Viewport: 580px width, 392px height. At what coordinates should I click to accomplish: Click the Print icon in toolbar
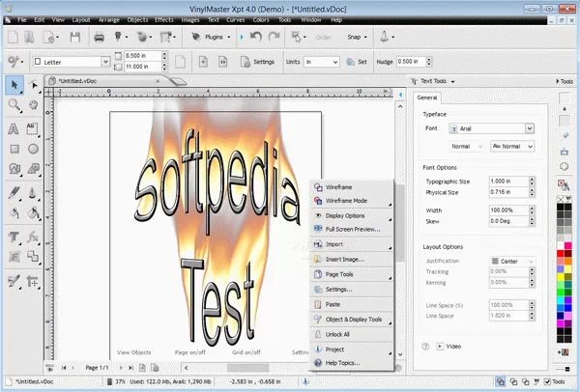pos(99,37)
